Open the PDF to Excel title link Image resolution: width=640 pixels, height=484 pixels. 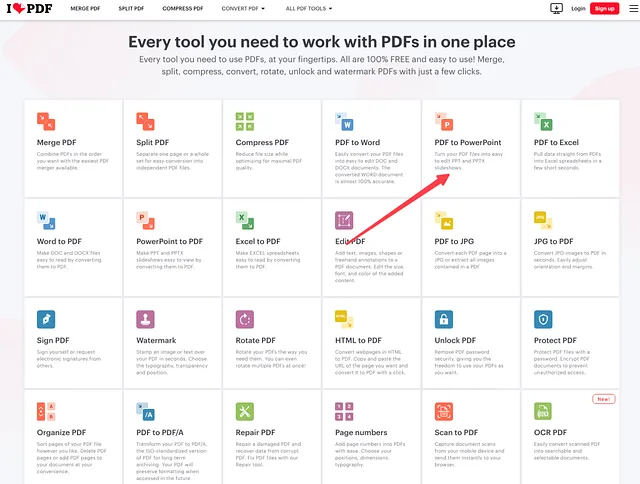click(x=556, y=142)
